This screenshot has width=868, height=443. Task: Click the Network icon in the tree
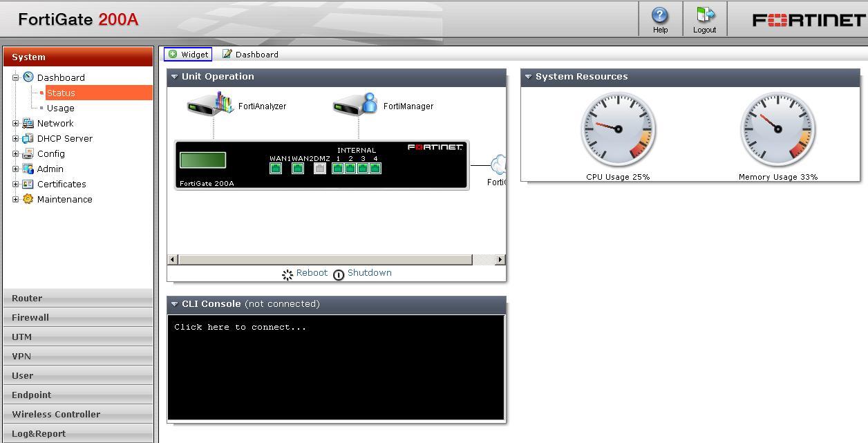coord(28,123)
